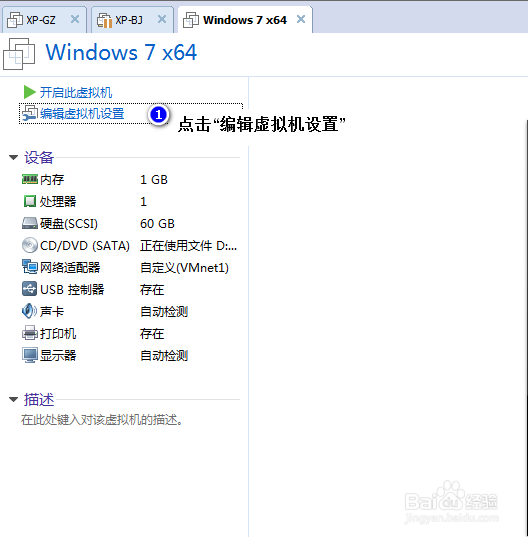
Task: Open 编辑虚拟机设置 link
Action: click(x=82, y=114)
